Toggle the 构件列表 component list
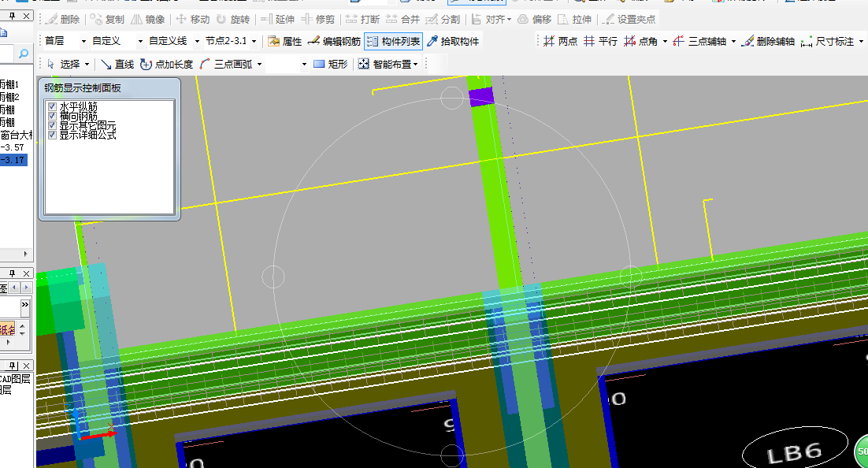Image resolution: width=868 pixels, height=468 pixels. point(394,42)
